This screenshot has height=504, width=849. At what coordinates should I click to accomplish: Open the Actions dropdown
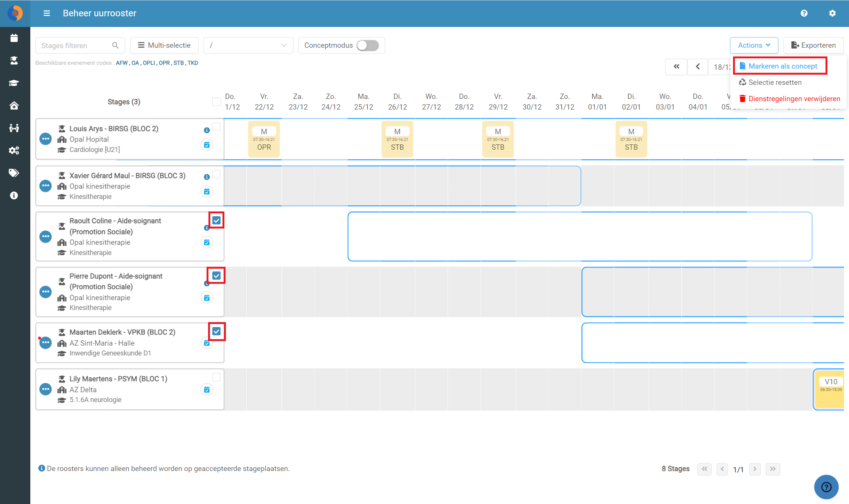pos(754,45)
